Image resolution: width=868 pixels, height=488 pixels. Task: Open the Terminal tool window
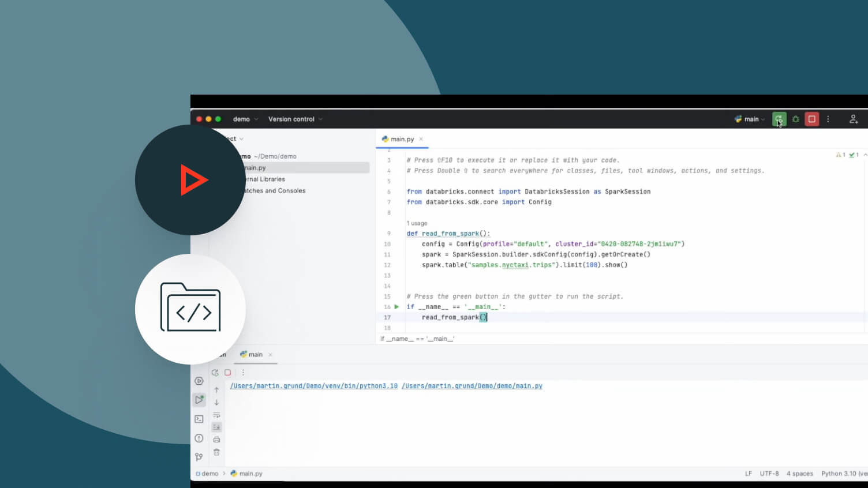point(199,419)
